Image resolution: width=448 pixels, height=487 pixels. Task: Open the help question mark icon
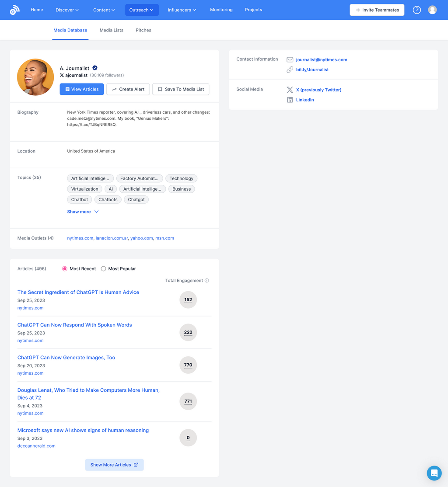point(416,10)
